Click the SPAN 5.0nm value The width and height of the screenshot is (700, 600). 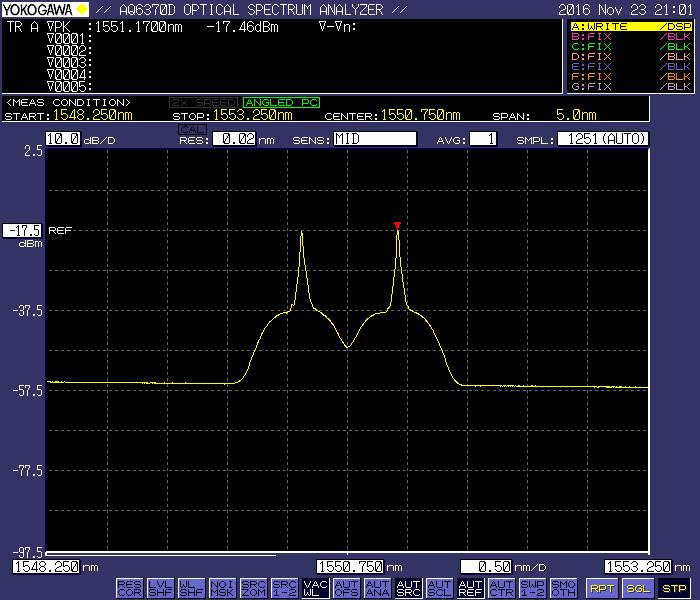point(576,115)
